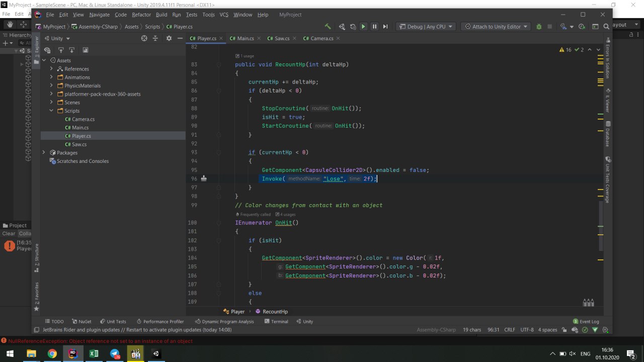Click the Search Everywhere magnifier icon
Image resolution: width=644 pixels, height=362 pixels.
click(x=607, y=27)
